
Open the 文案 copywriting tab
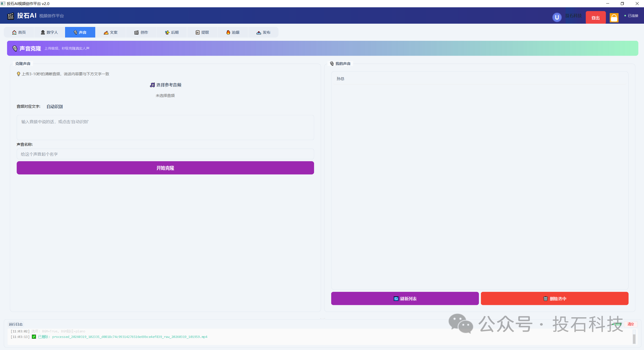pyautogui.click(x=111, y=32)
